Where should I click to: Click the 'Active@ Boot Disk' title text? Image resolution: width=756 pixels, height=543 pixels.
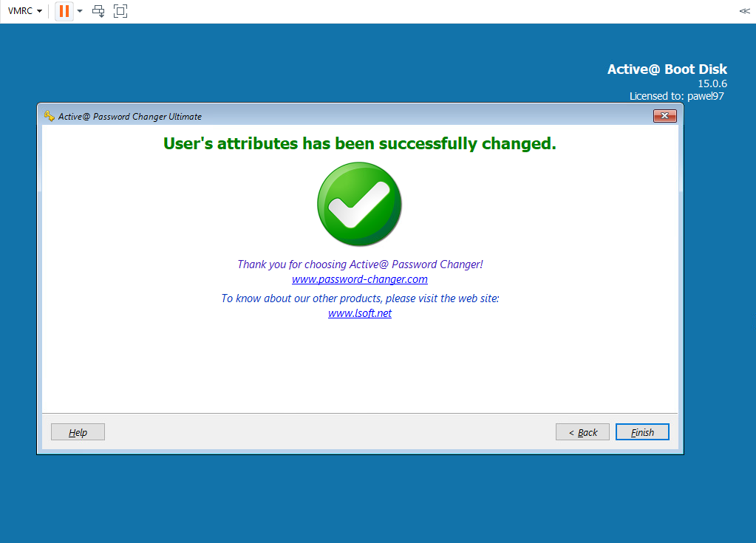667,69
